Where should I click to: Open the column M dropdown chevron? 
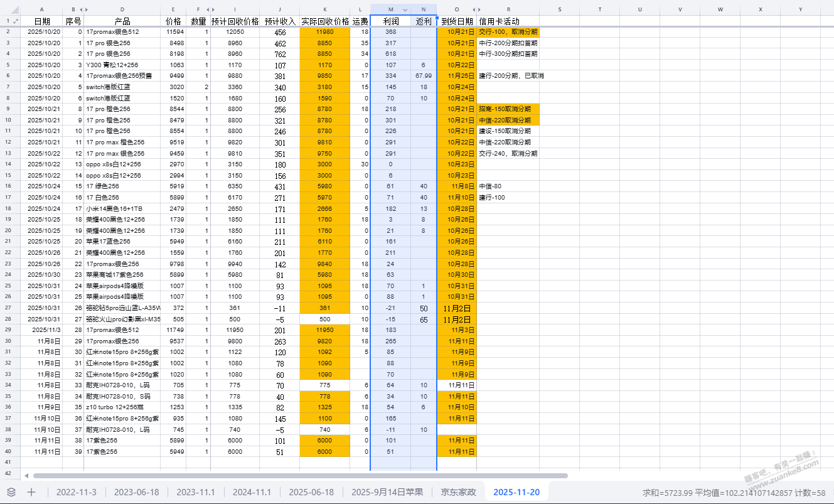(405, 9)
